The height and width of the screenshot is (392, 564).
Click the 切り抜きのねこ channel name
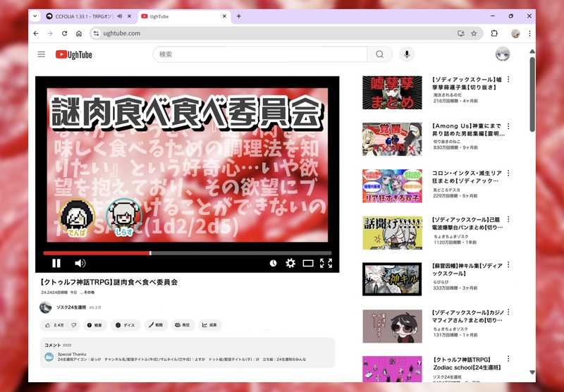point(446,142)
